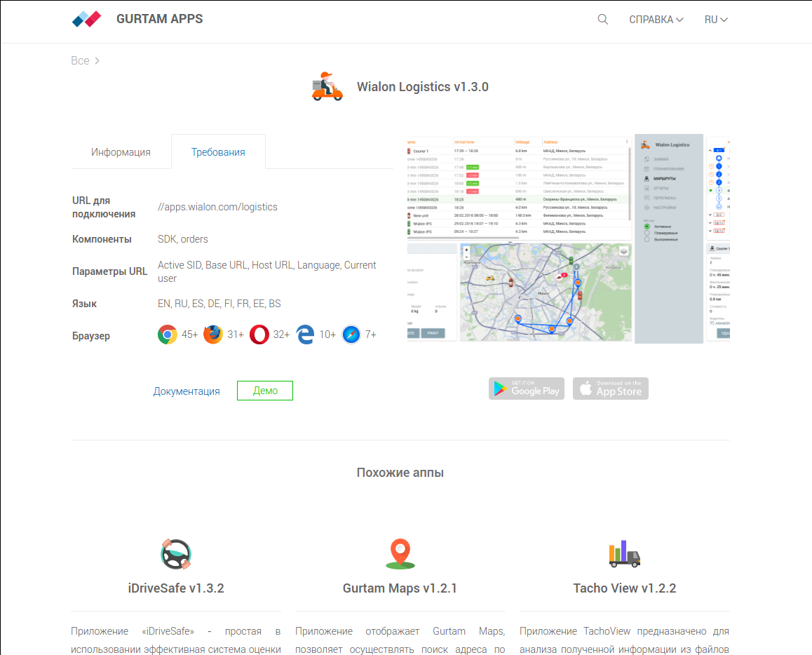Select the Требования tab
The width and height of the screenshot is (812, 655).
(218, 152)
